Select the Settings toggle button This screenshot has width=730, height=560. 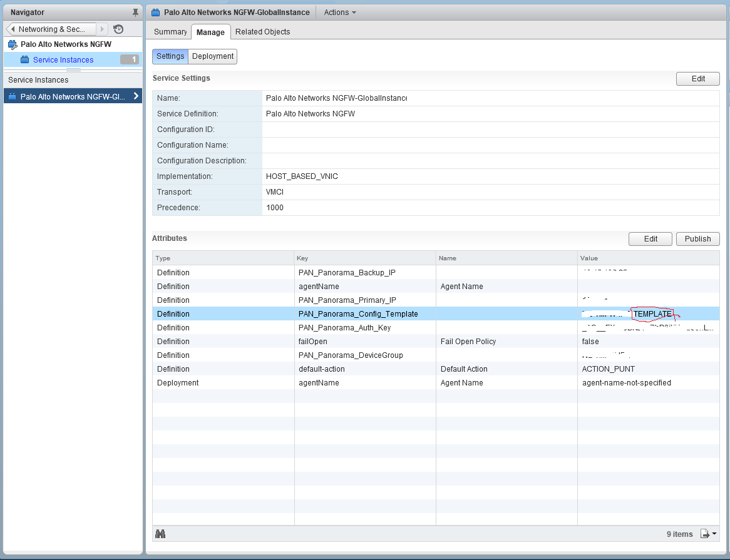pos(170,56)
